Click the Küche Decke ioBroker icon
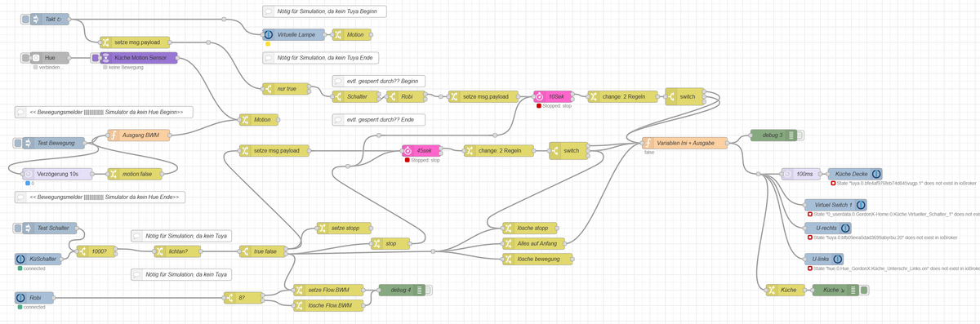 pyautogui.click(x=875, y=174)
